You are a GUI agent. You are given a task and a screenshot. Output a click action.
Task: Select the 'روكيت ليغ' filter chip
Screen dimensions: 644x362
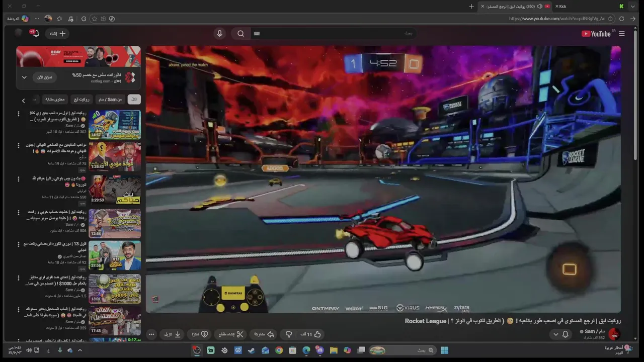tap(82, 100)
